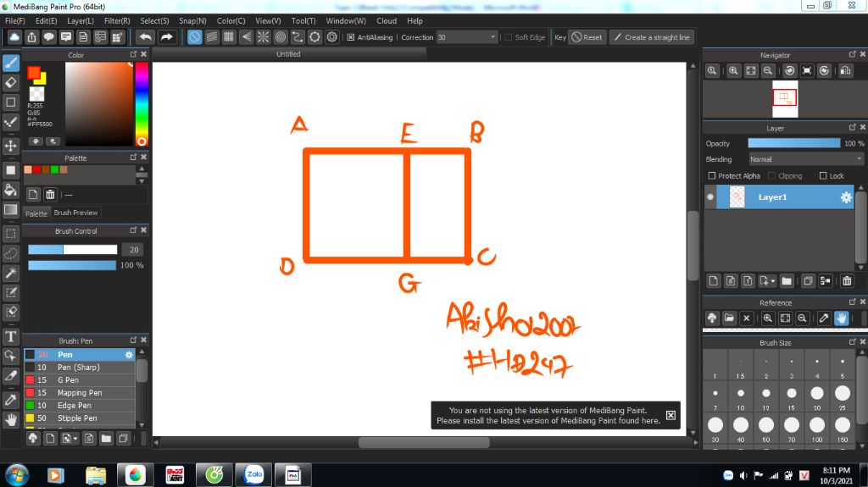The width and height of the screenshot is (868, 487).
Task: Click the cloud save icon
Action: point(14,37)
